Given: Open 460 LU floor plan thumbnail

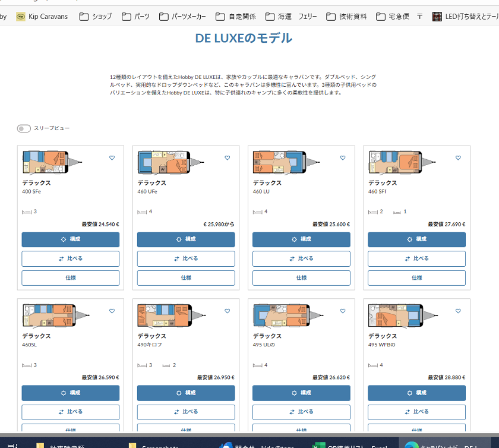Looking at the screenshot, I should [286, 162].
